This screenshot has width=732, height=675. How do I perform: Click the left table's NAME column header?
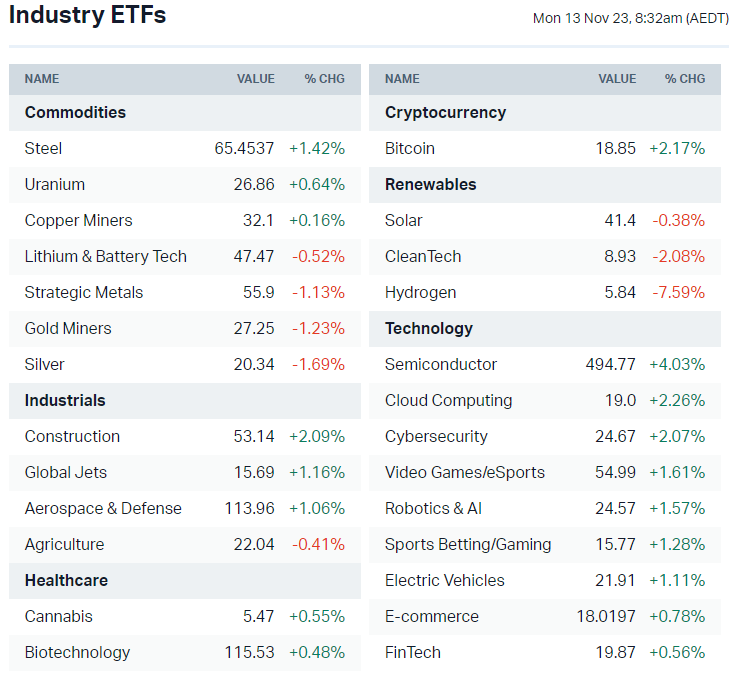(x=42, y=79)
